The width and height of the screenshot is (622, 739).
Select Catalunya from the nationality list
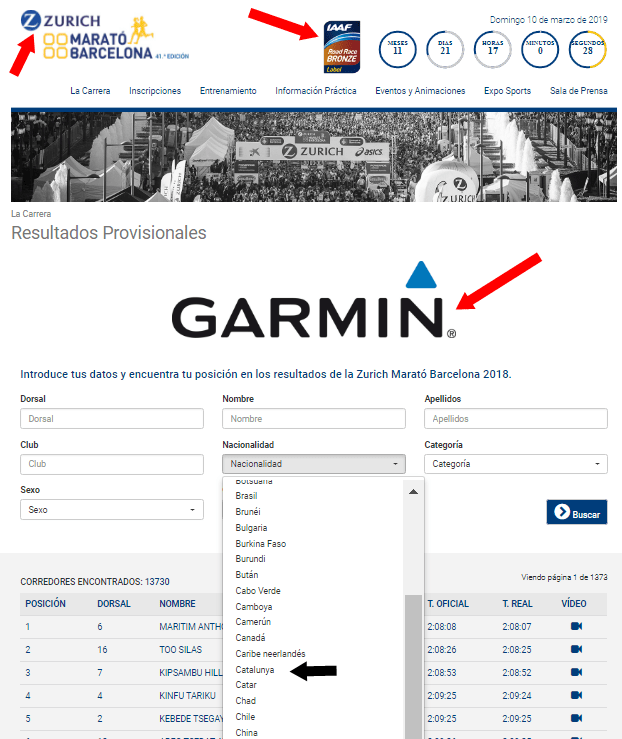tap(255, 669)
